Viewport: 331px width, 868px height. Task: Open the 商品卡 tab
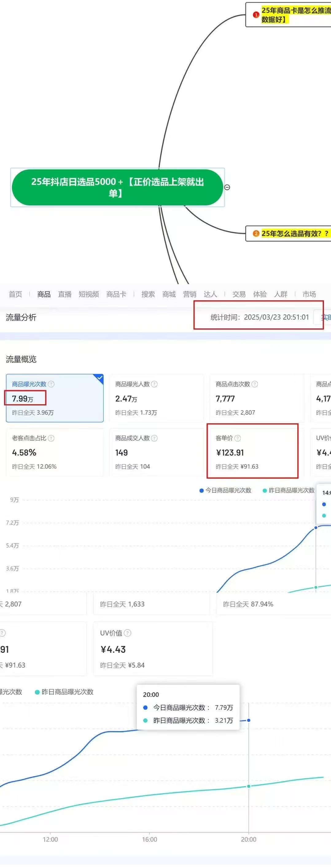pyautogui.click(x=116, y=294)
